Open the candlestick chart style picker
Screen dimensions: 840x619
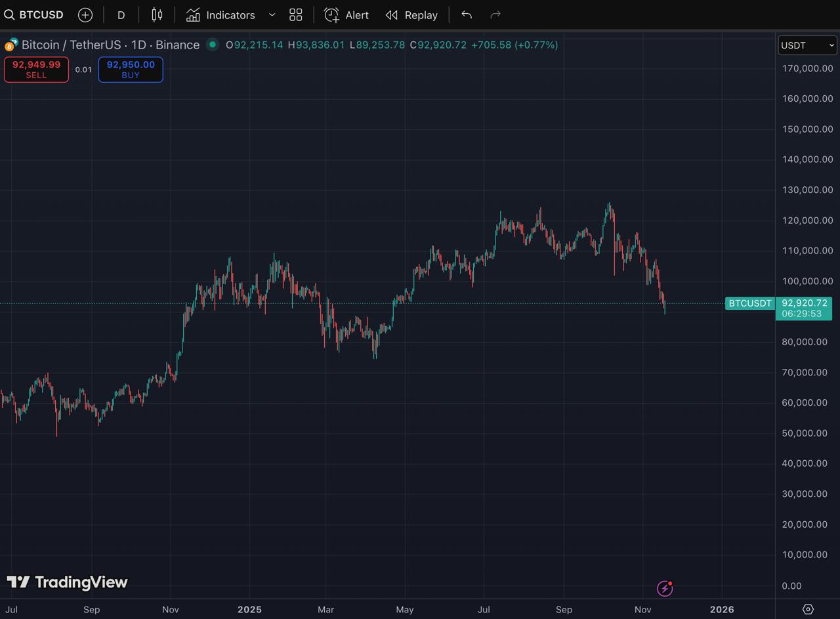[157, 14]
